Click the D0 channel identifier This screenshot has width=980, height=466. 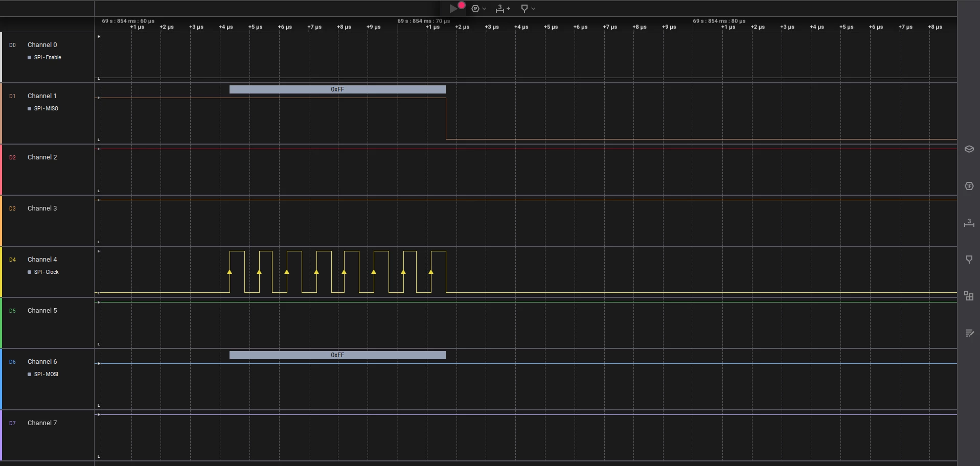12,45
